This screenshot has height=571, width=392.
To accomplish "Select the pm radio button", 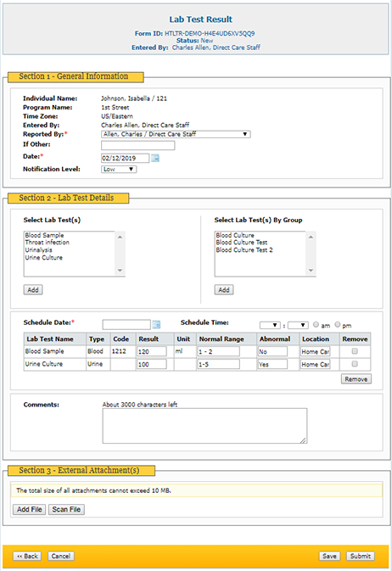I will (x=338, y=324).
